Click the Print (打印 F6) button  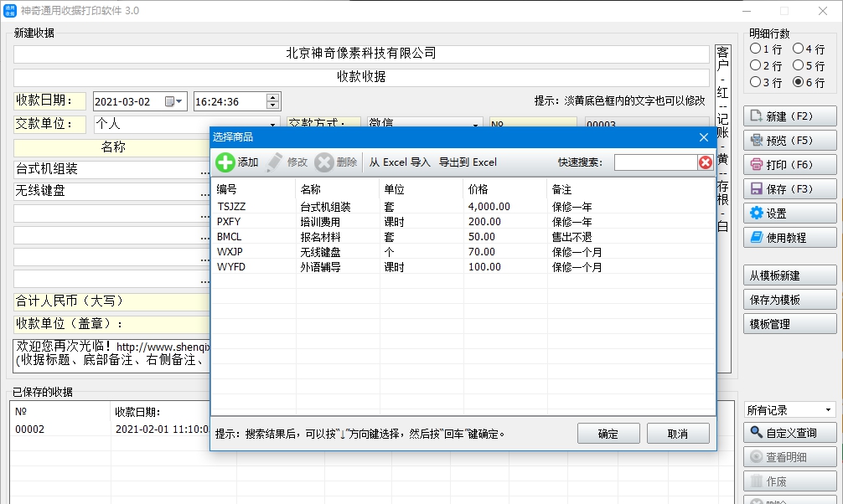pos(789,165)
